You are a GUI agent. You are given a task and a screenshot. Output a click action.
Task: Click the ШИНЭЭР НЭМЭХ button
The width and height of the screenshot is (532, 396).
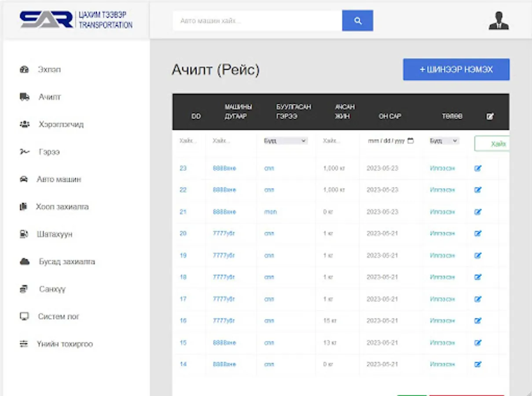456,70
